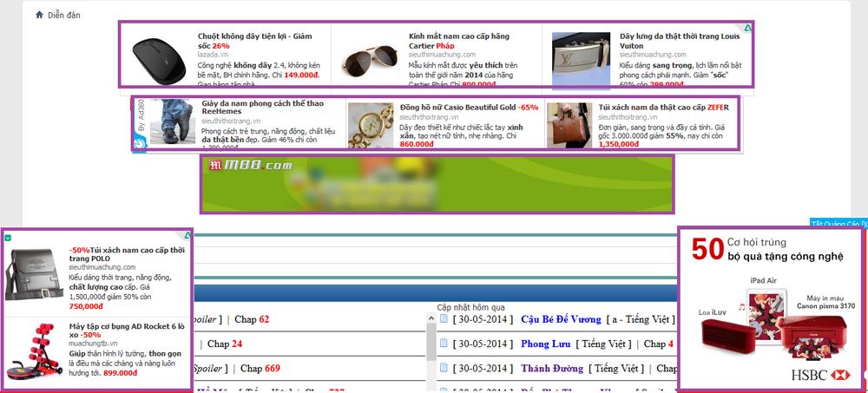This screenshot has height=393, width=868.
Task: Click the green collapse icon on left ad
Action: click(8, 237)
